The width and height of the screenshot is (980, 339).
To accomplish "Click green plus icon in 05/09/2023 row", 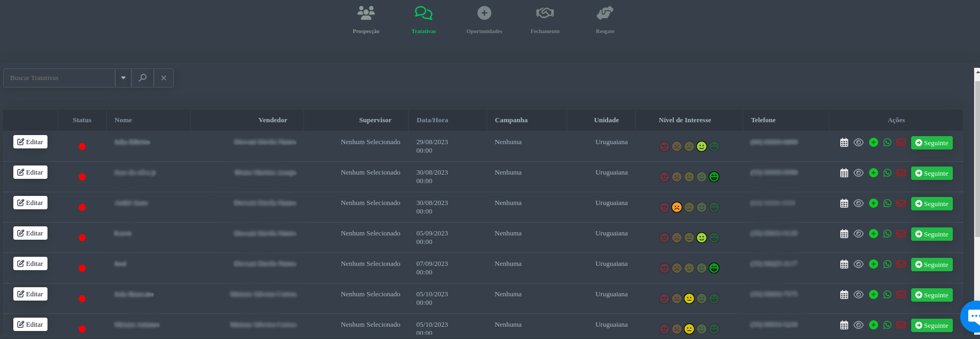I will [x=873, y=234].
